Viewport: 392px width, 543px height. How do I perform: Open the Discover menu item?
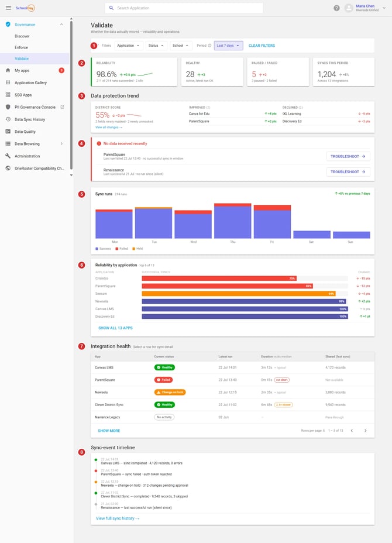[x=22, y=36]
